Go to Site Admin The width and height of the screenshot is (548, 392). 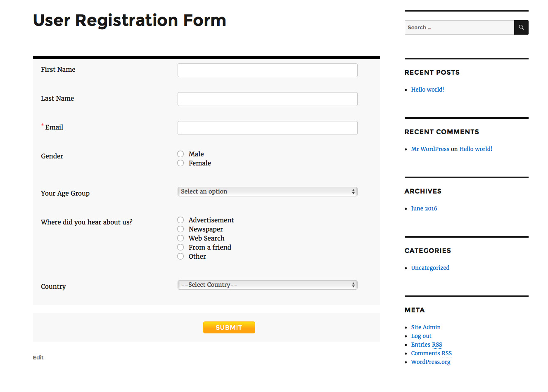click(x=425, y=327)
